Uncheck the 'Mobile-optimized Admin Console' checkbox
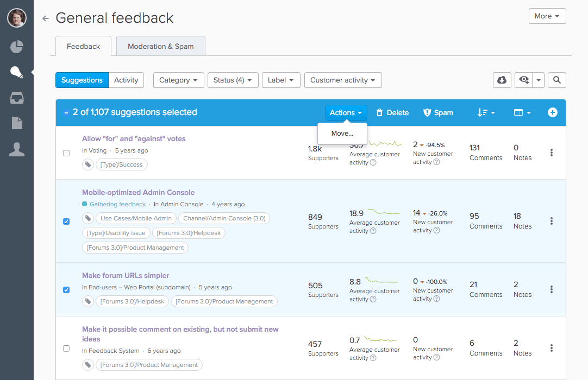 click(66, 221)
